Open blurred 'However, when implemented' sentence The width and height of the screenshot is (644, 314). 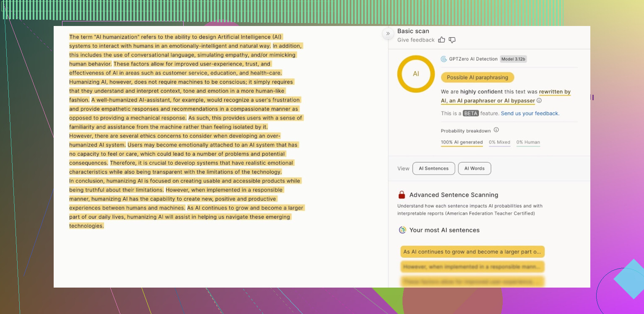472,267
